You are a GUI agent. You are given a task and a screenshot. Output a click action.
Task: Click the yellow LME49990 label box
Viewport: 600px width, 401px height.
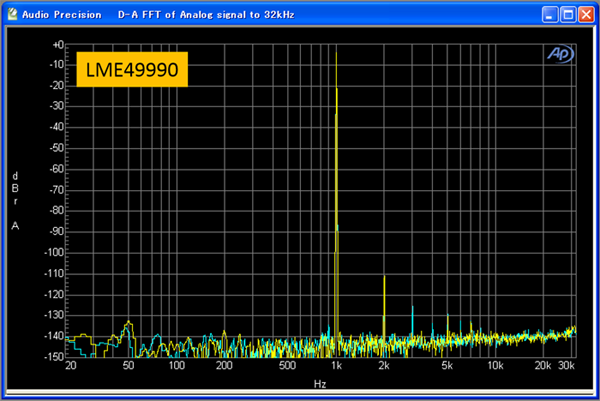point(132,69)
